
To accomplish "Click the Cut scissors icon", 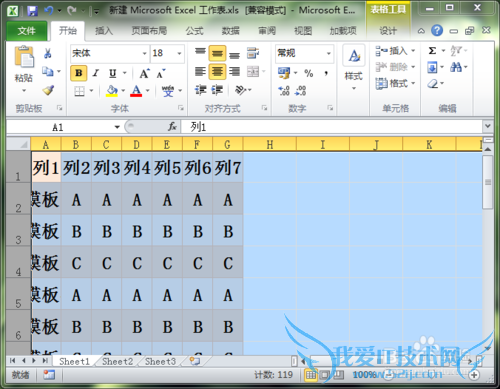I will [x=48, y=53].
